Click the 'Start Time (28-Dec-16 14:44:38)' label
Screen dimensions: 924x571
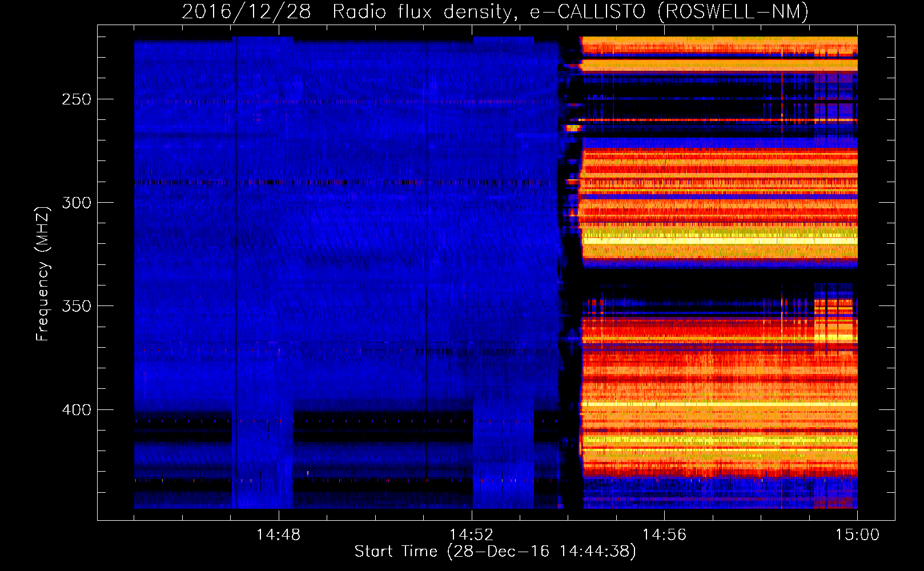495,552
